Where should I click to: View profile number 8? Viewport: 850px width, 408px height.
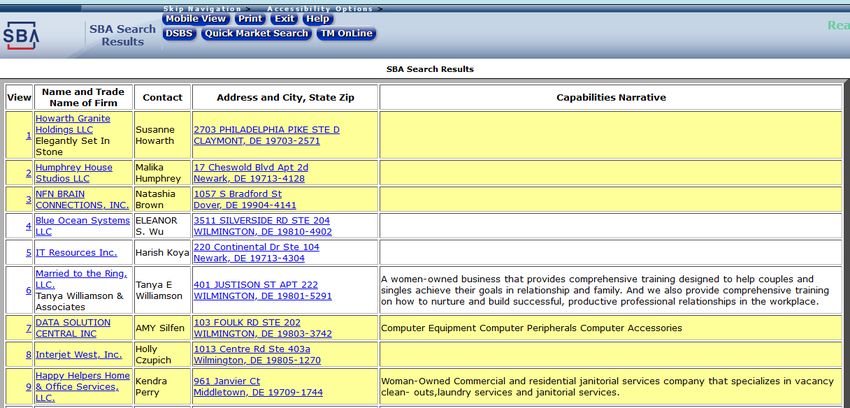pyautogui.click(x=28, y=354)
